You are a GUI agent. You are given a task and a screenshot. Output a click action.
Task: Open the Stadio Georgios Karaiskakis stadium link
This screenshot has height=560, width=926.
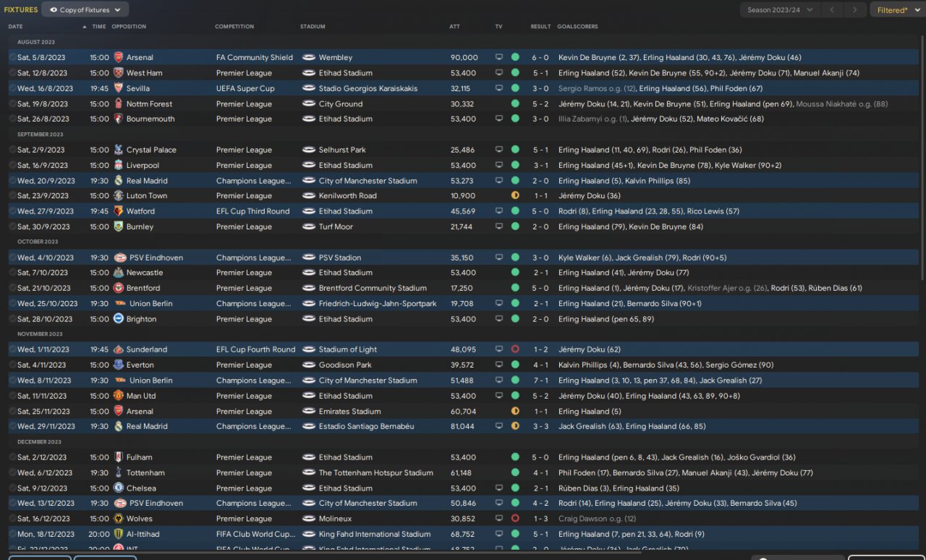(368, 88)
